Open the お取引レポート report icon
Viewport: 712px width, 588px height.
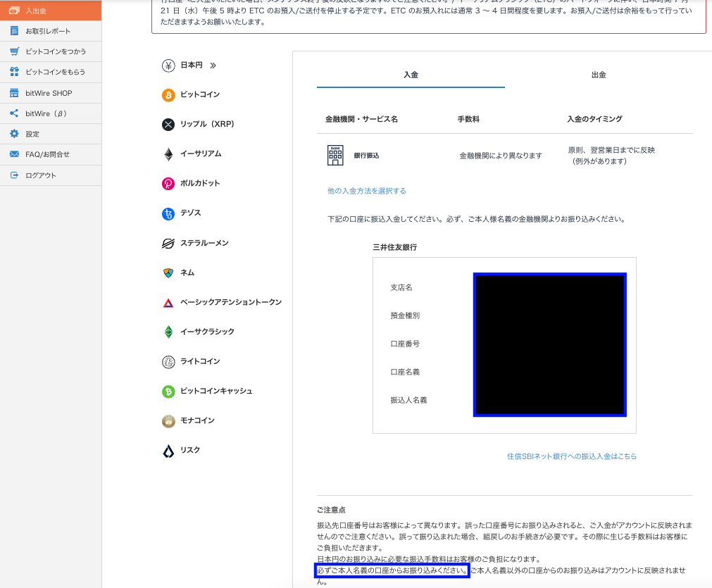click(14, 31)
